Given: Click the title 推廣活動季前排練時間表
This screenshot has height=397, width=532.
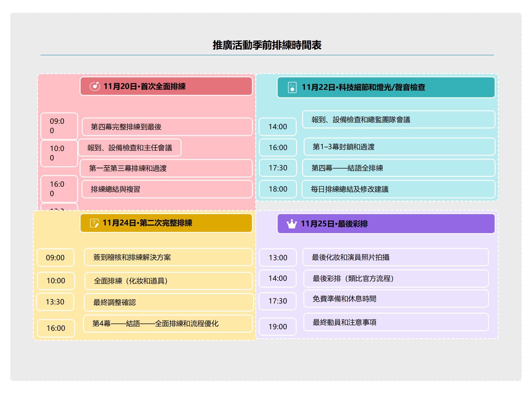Looking at the screenshot, I should [267, 45].
